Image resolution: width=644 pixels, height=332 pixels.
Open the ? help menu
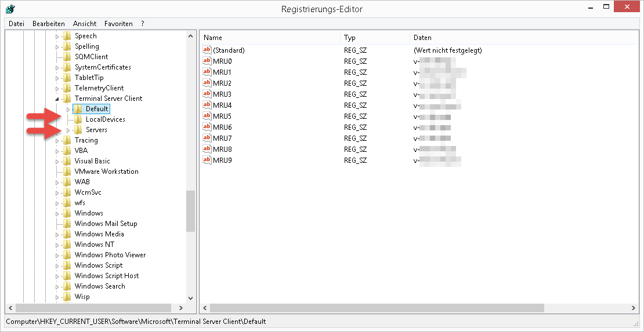143,23
